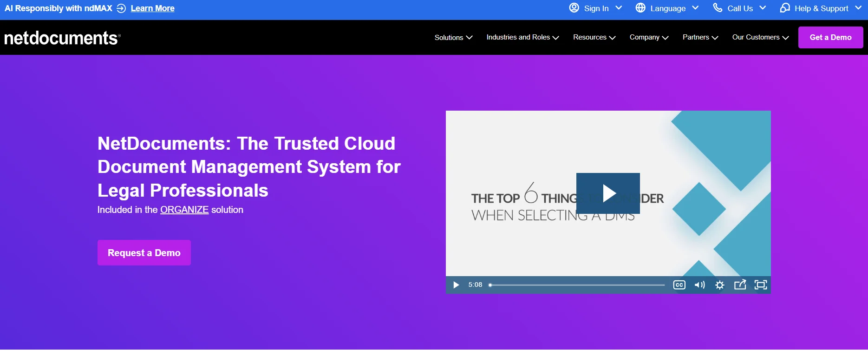Seek within the video progress bar

pos(577,285)
